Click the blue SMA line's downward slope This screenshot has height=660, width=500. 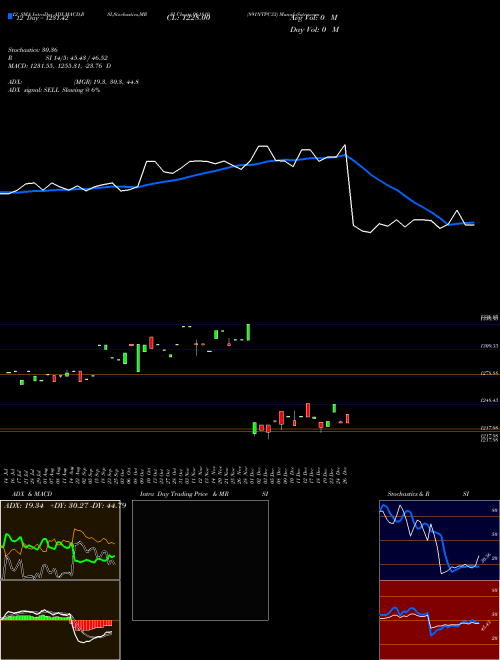coord(396,189)
